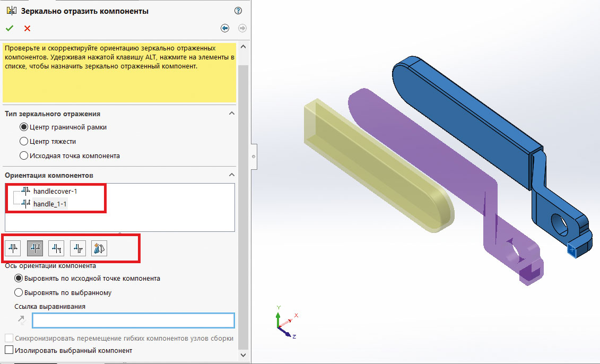Image resolution: width=600 pixels, height=364 pixels.
Task: Click the create opposite-hand version icon
Action: pos(99,248)
